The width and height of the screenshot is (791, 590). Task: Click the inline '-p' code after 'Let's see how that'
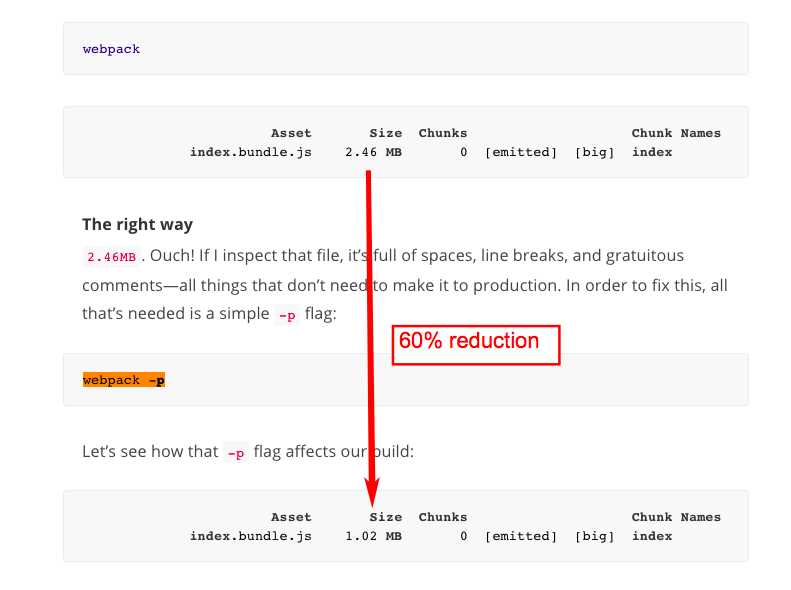[236, 453]
